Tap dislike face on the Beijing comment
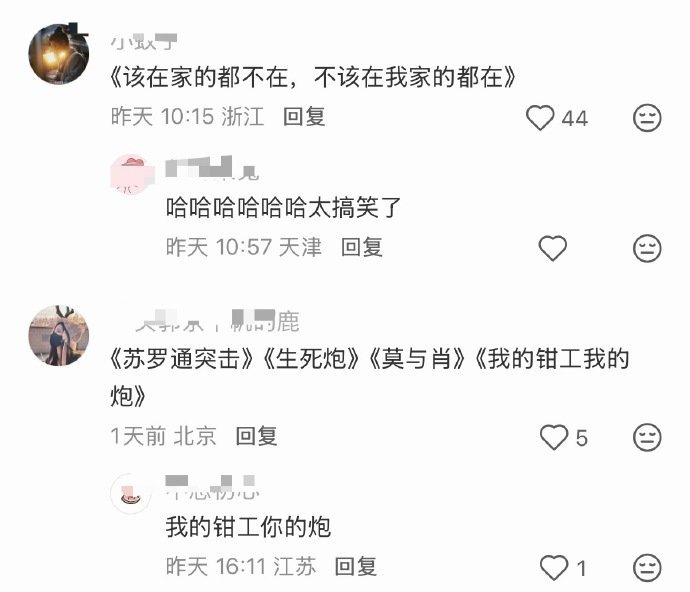The width and height of the screenshot is (690, 592). pyautogui.click(x=647, y=437)
